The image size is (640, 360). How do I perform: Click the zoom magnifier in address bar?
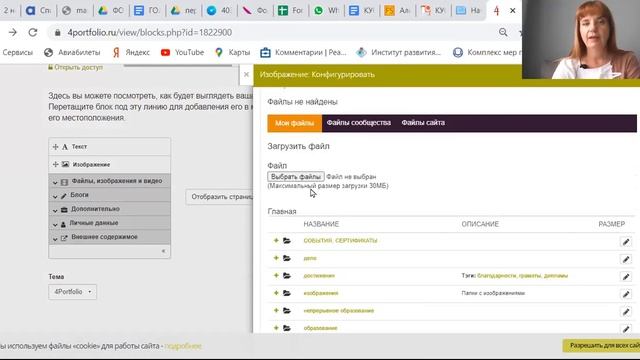tap(503, 32)
